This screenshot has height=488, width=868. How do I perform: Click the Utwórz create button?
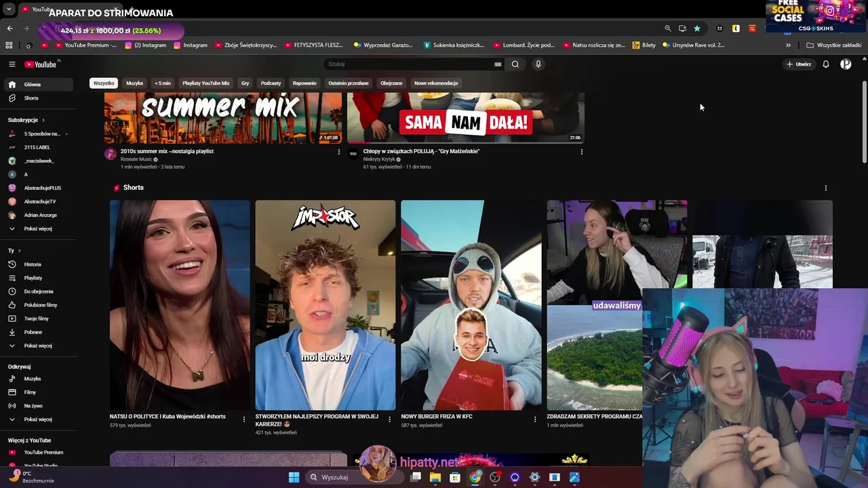(x=799, y=64)
